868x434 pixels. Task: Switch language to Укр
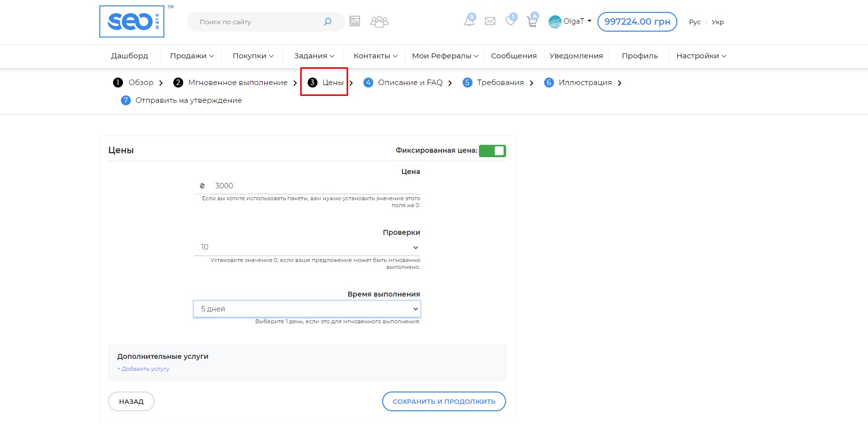pyautogui.click(x=717, y=22)
